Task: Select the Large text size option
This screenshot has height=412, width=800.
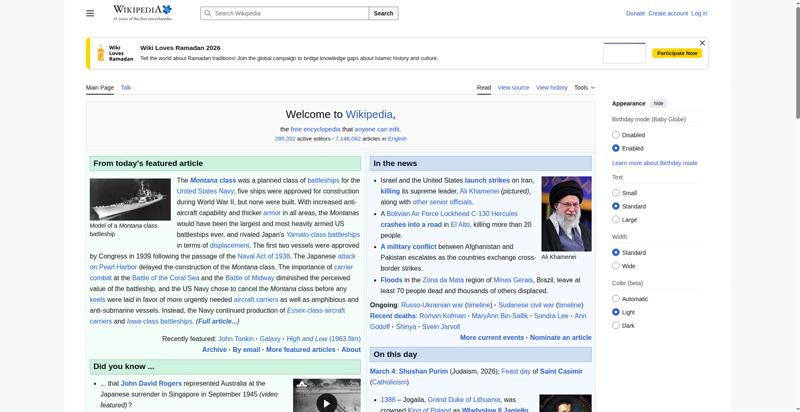Action: (616, 219)
